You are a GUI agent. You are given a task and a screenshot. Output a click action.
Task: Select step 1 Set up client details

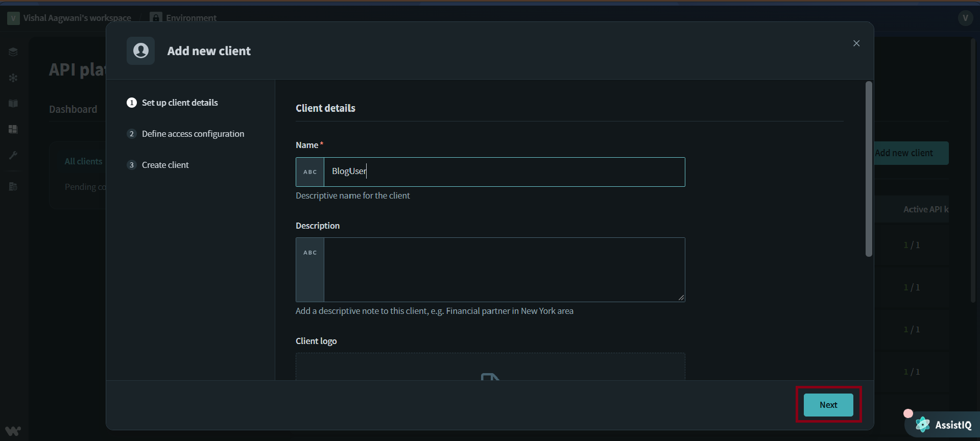pos(173,103)
